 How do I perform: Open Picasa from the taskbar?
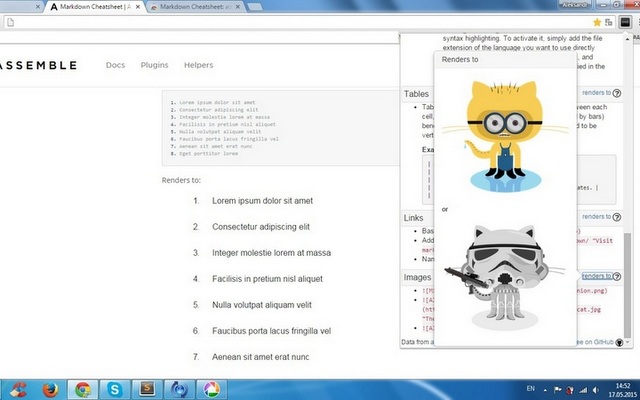211,389
